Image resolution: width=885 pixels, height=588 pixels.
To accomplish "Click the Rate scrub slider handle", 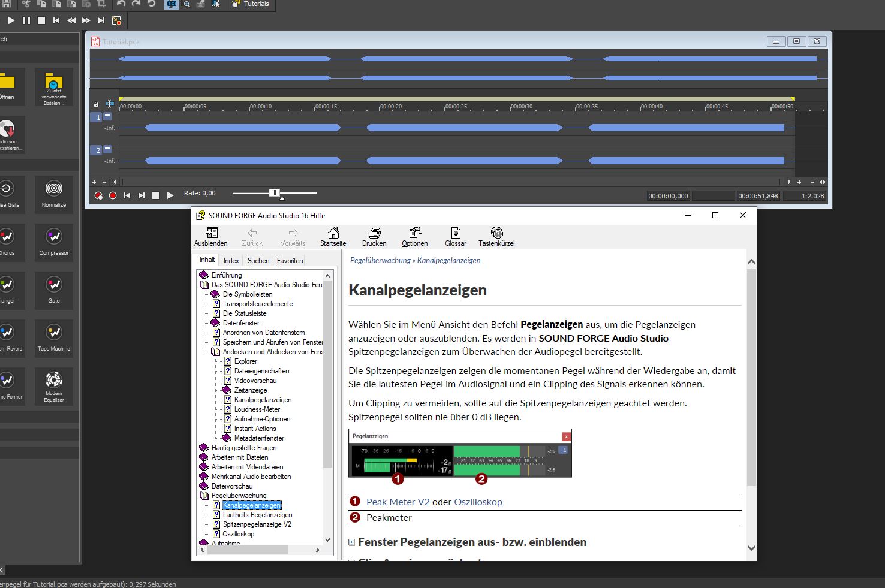I will pos(274,192).
